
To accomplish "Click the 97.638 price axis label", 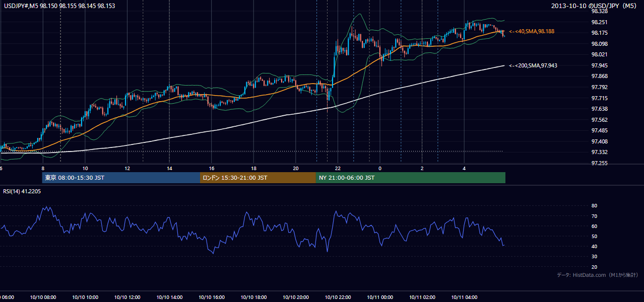I will (599, 109).
